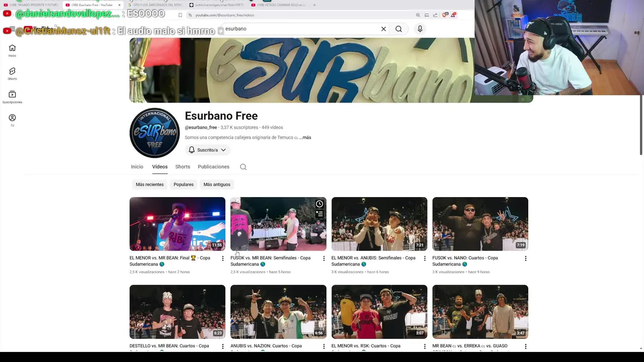Image resolution: width=644 pixels, height=362 pixels.
Task: Open EL MENOR vs. MR BEAN Final title
Action: pyautogui.click(x=170, y=261)
